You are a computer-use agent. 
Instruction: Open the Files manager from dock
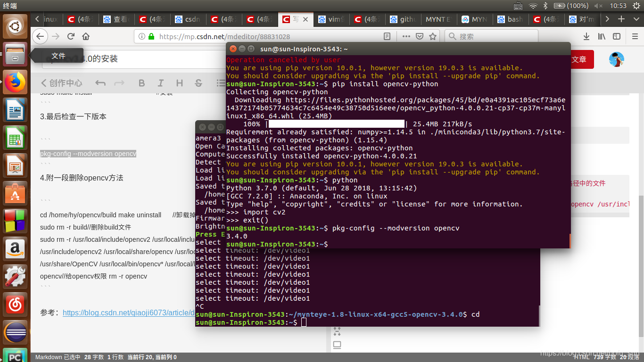click(16, 53)
